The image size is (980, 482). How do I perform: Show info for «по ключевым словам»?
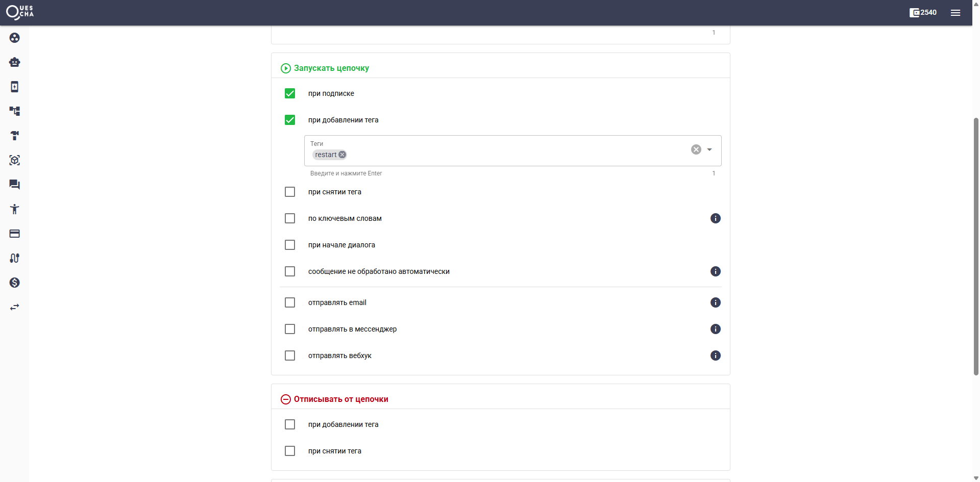coord(716,218)
